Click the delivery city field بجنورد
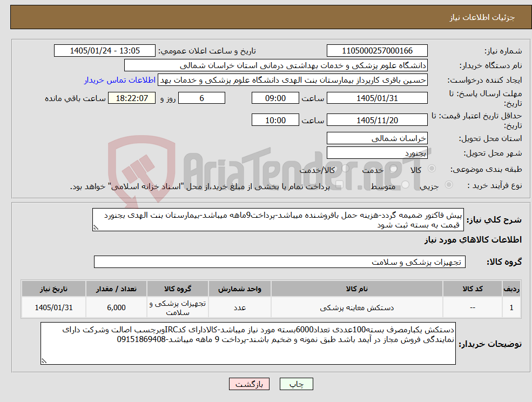Image resolution: width=532 pixels, height=402 pixels. (377, 153)
